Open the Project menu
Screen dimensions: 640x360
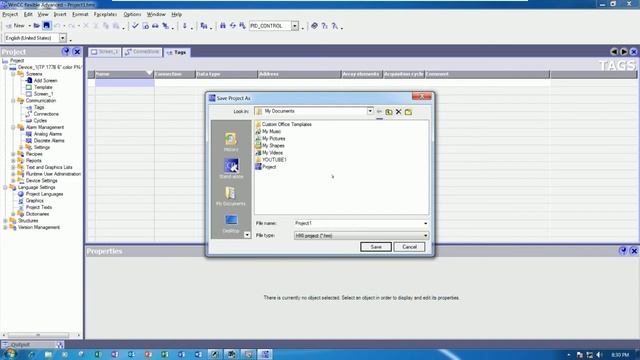[10, 14]
